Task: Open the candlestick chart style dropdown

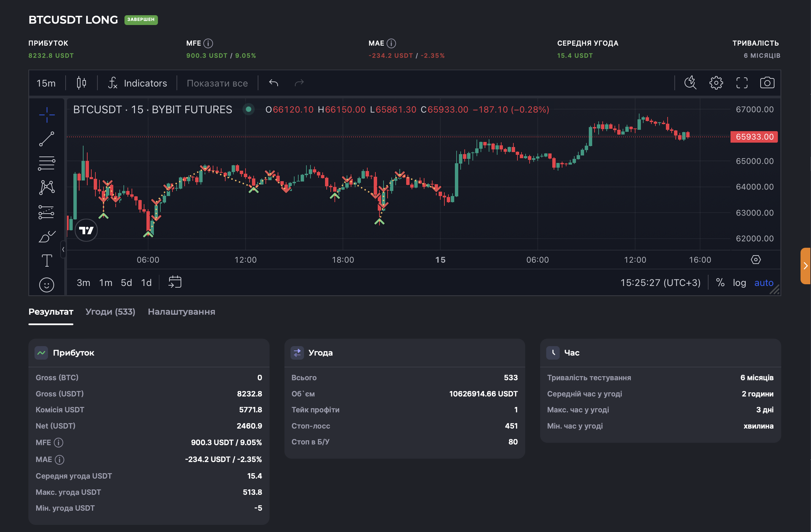Action: pyautogui.click(x=82, y=83)
